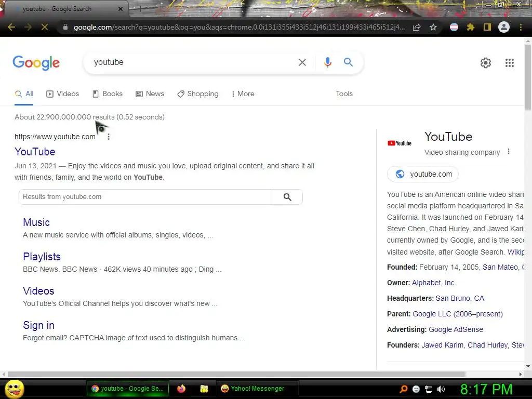This screenshot has height=399, width=532.
Task: Click the YouTube logo in knowledge panel
Action: pos(400,143)
